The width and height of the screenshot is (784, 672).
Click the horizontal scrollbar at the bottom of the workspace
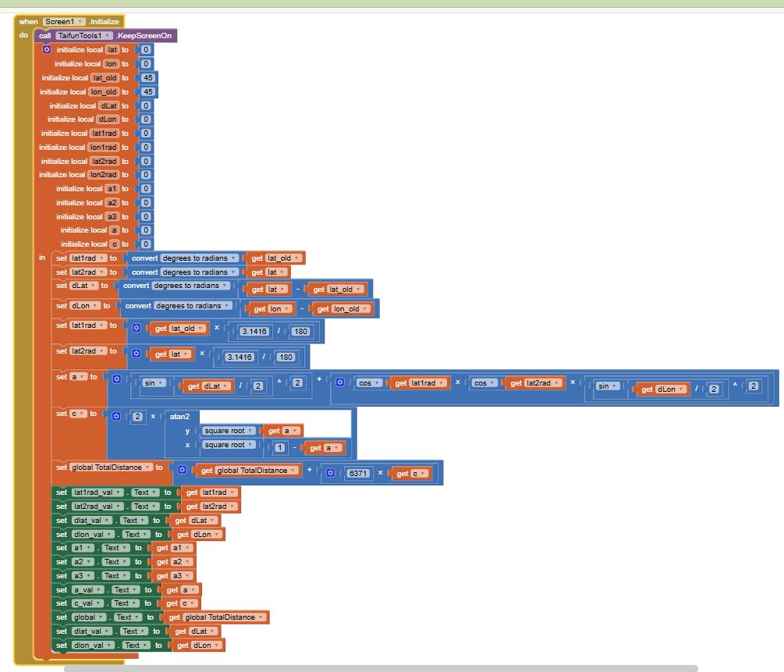[x=381, y=668]
